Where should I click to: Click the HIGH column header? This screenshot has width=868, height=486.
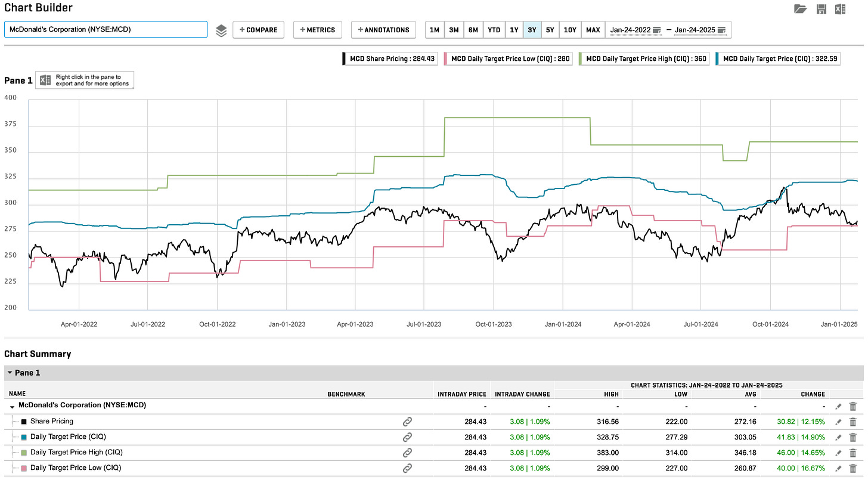612,394
